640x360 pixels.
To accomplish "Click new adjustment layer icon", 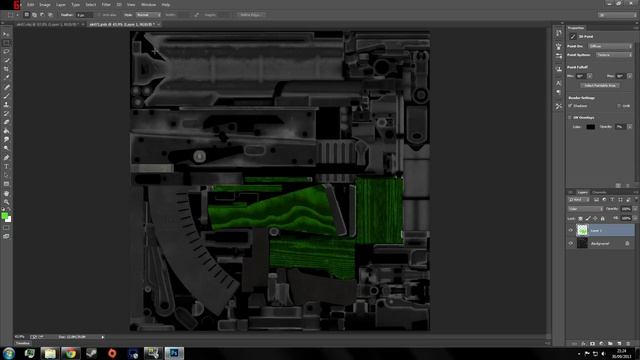I will tap(601, 344).
